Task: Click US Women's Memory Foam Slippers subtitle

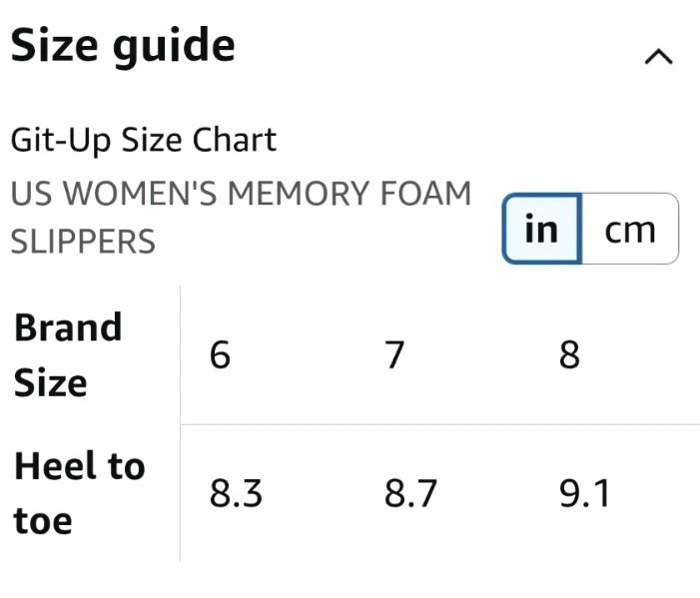Action: [241, 218]
